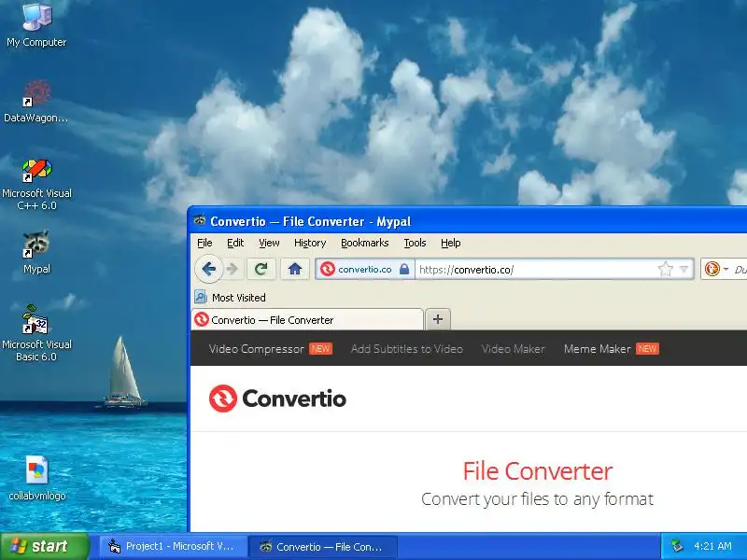
Task: Click the Most Visited bookmarks icon
Action: [201, 297]
